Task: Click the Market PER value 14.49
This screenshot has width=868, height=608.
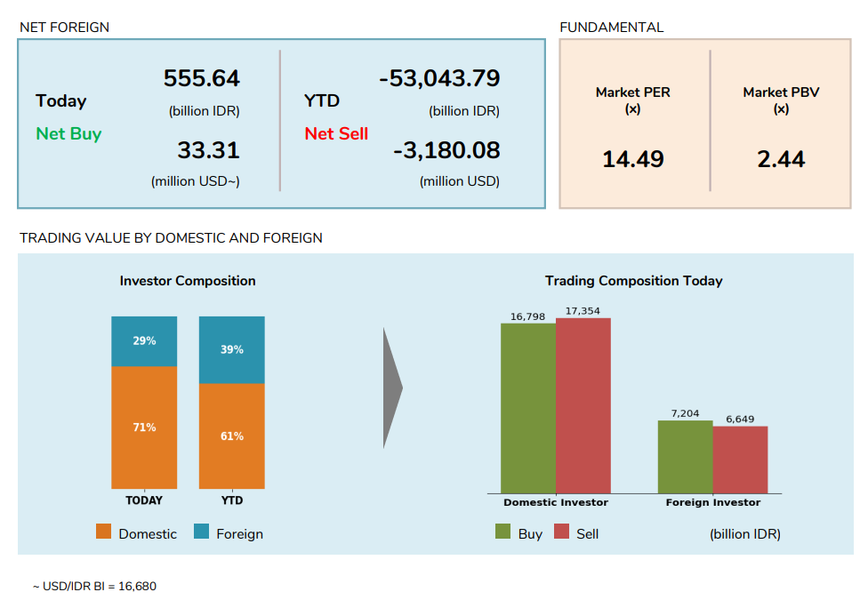Action: click(x=633, y=160)
